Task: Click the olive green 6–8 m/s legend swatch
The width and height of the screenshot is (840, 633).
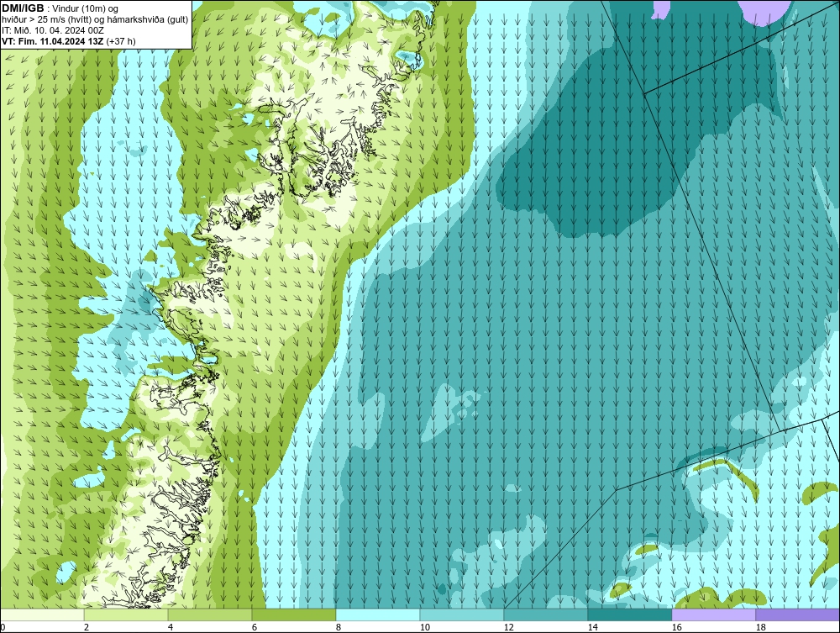Action: [293, 615]
